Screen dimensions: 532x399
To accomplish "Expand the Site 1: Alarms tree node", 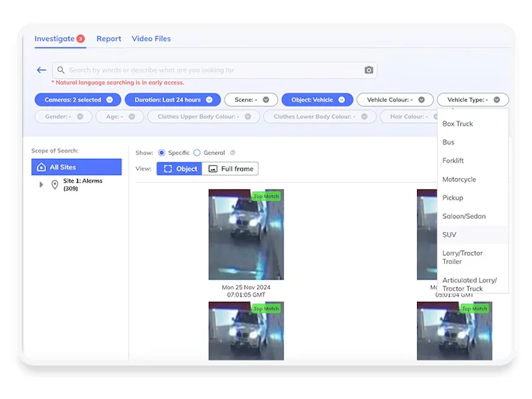I will click(41, 185).
